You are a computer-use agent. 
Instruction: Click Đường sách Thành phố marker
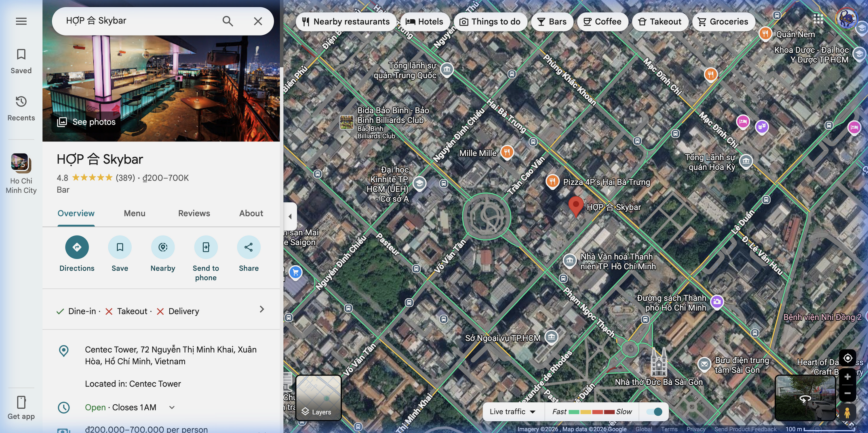[717, 302]
